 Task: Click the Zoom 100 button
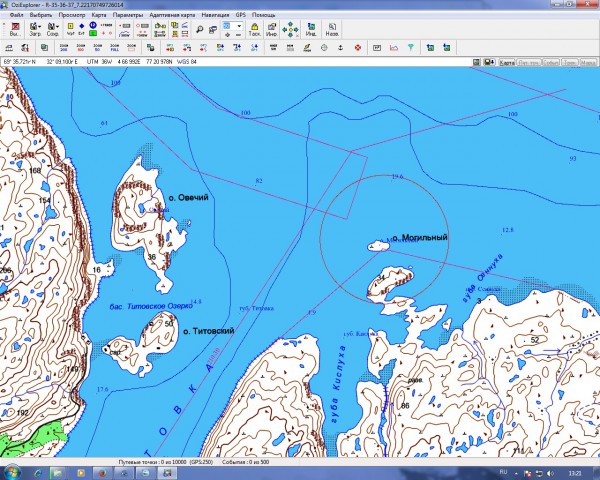pyautogui.click(x=81, y=47)
